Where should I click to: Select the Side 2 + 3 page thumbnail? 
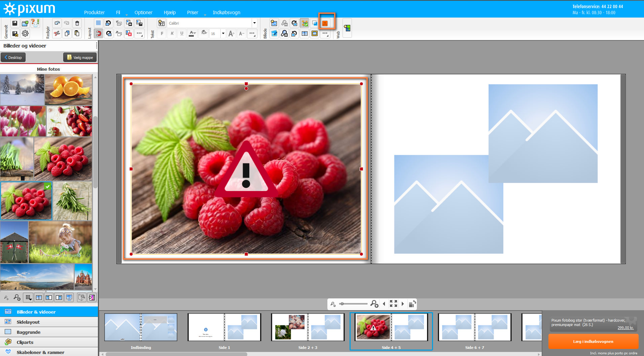tap(308, 327)
